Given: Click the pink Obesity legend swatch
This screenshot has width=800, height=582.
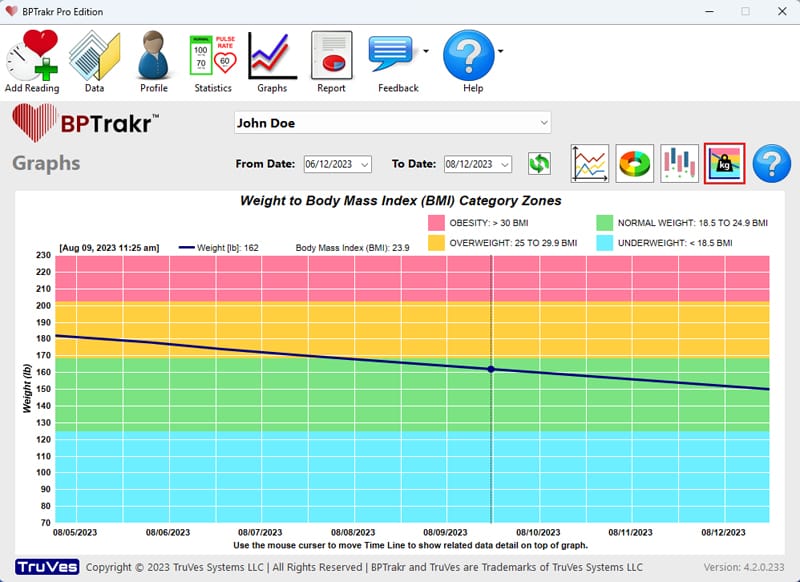Looking at the screenshot, I should 436,223.
